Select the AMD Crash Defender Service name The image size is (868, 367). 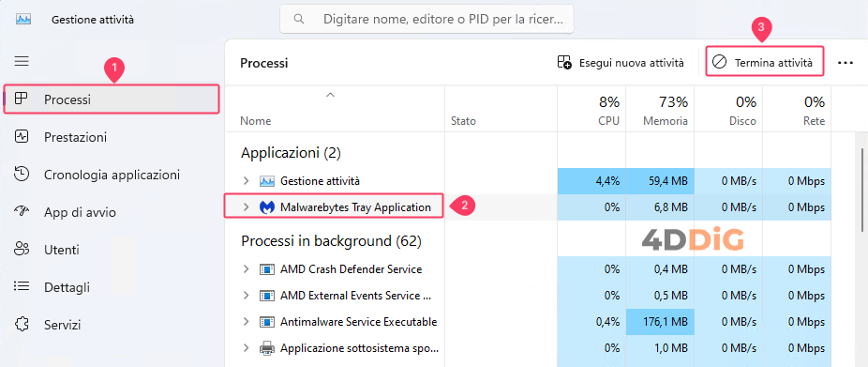pos(351,269)
